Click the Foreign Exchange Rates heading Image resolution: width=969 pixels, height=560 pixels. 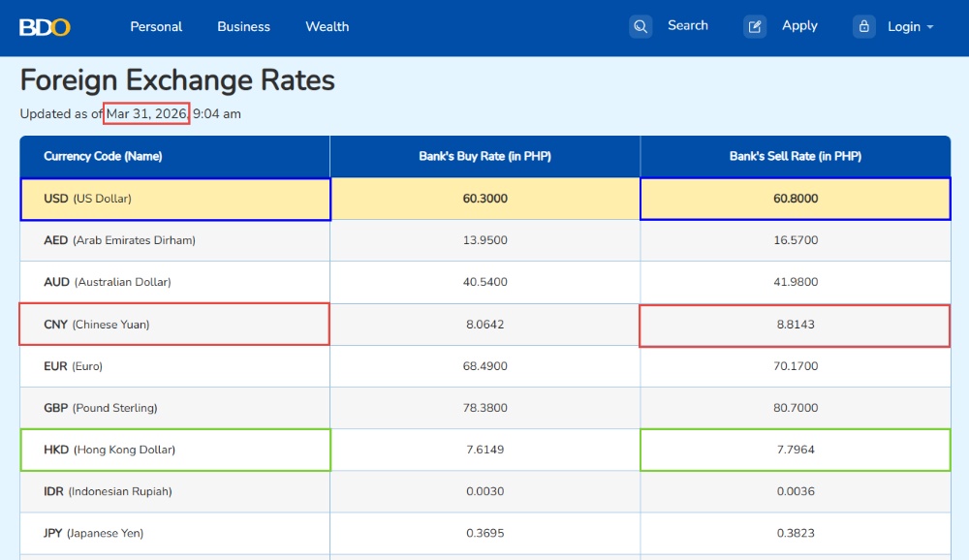[x=177, y=79]
